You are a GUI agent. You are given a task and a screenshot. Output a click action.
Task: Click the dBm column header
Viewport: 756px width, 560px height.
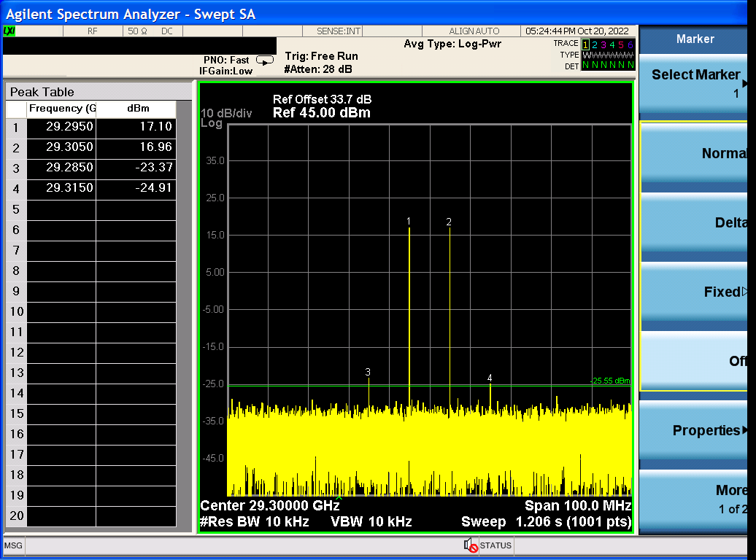pyautogui.click(x=136, y=109)
